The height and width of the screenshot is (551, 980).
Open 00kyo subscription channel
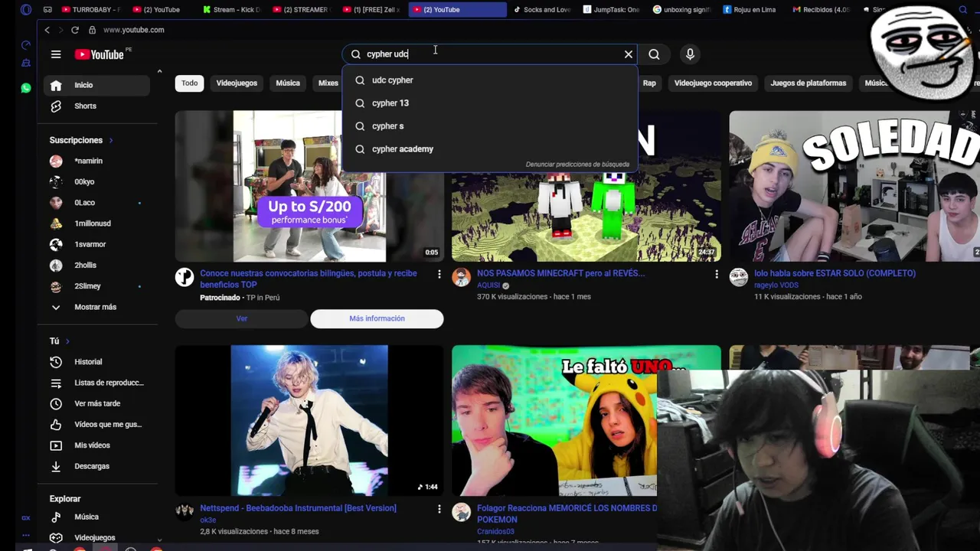pos(84,182)
